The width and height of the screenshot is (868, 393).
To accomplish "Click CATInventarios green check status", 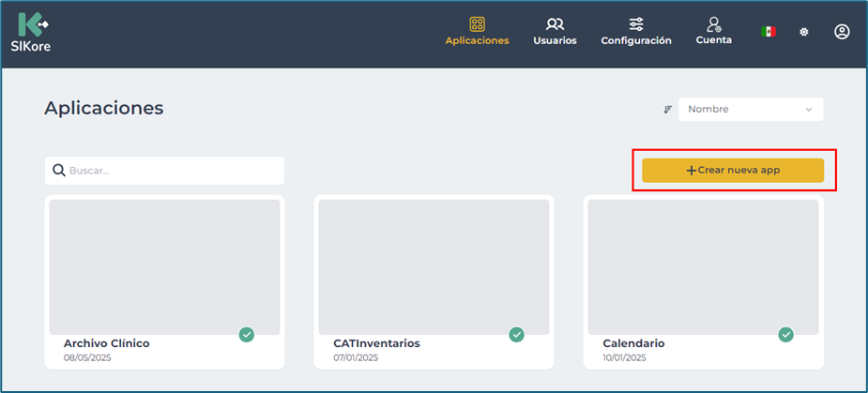I will [x=516, y=335].
